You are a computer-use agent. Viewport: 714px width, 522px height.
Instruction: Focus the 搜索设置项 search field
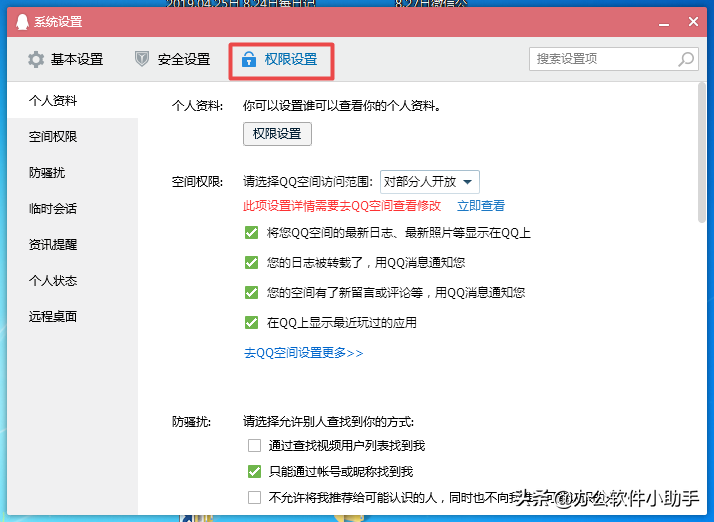point(613,59)
